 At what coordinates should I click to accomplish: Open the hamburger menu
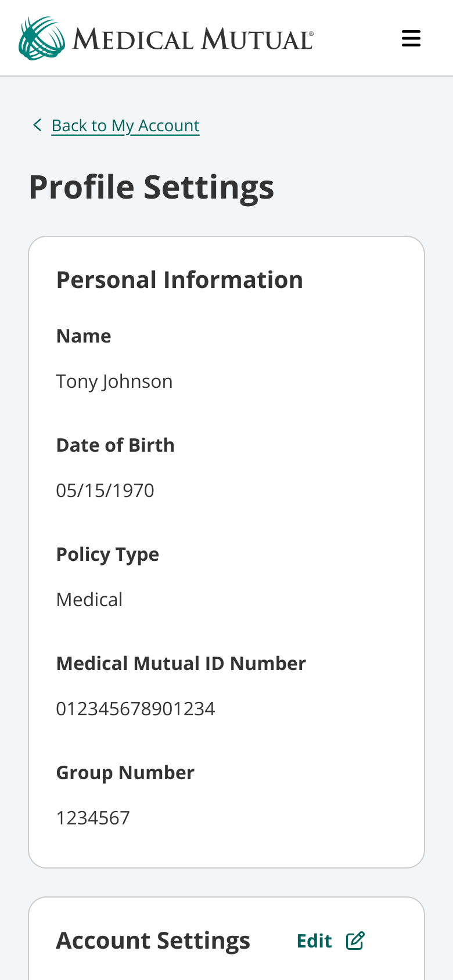[411, 38]
